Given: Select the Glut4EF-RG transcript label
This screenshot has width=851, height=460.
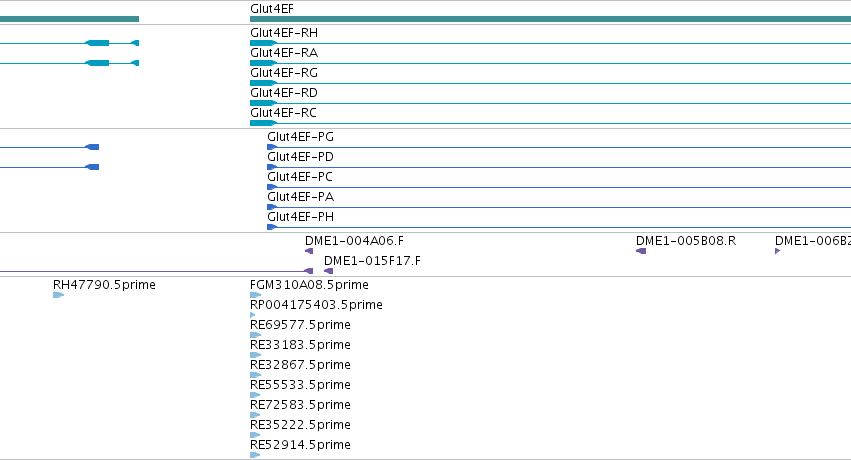Looking at the screenshot, I should pos(284,73).
